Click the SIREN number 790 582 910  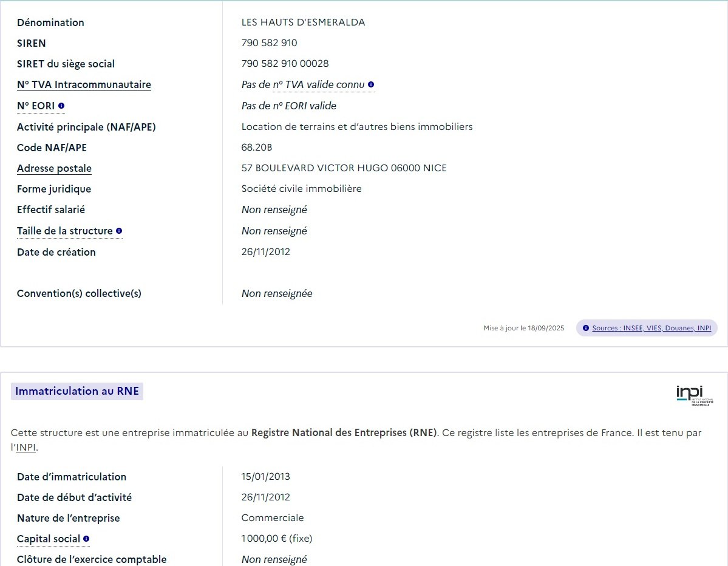pyautogui.click(x=269, y=43)
